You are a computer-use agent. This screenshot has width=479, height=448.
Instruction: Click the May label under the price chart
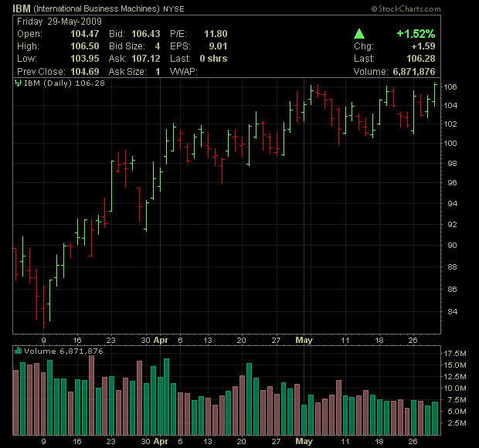[304, 340]
